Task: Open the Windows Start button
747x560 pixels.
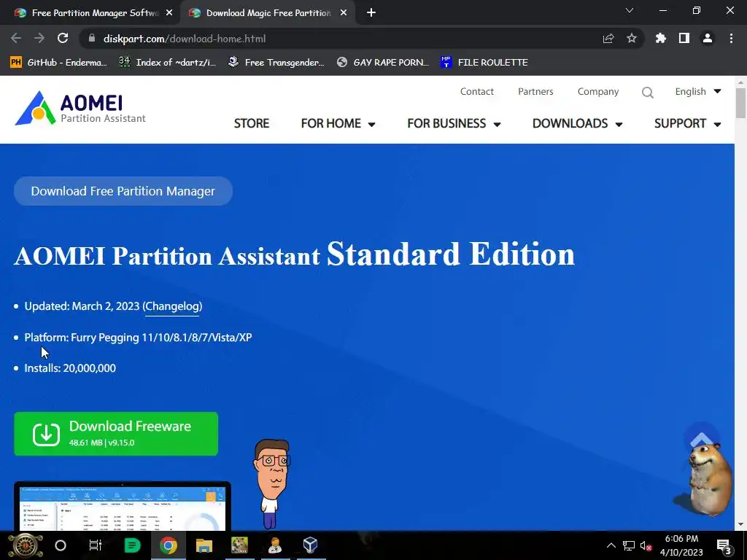Action: coord(26,545)
